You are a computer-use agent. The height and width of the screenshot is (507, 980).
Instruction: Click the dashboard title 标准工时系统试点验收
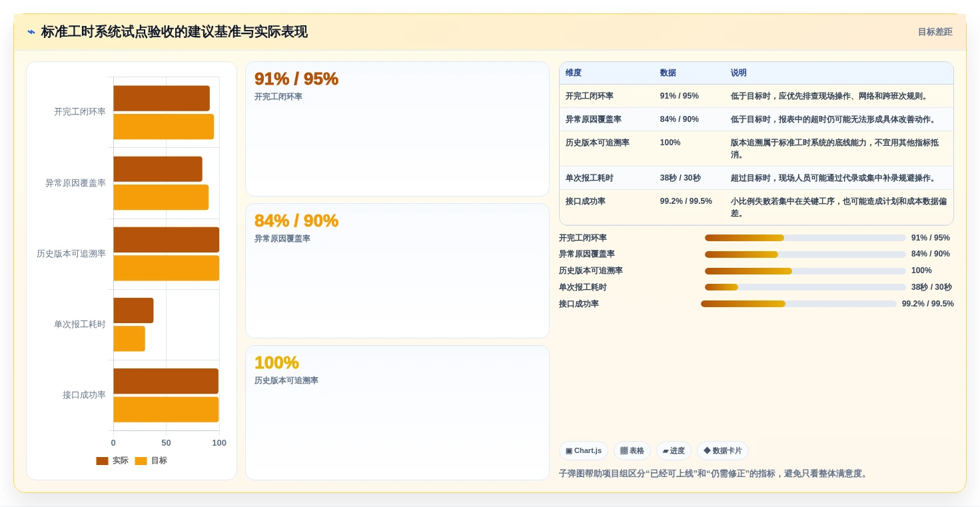[174, 32]
